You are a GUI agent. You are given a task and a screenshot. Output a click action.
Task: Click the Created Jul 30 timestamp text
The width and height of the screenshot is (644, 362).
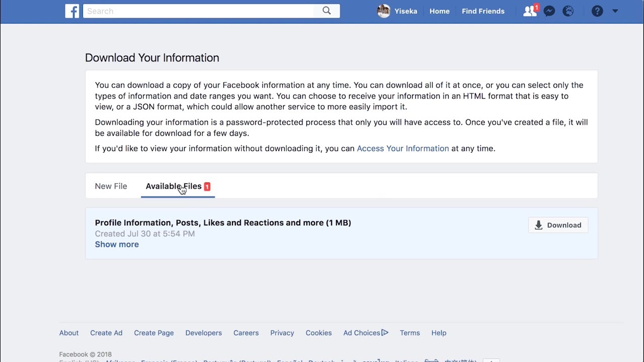145,234
